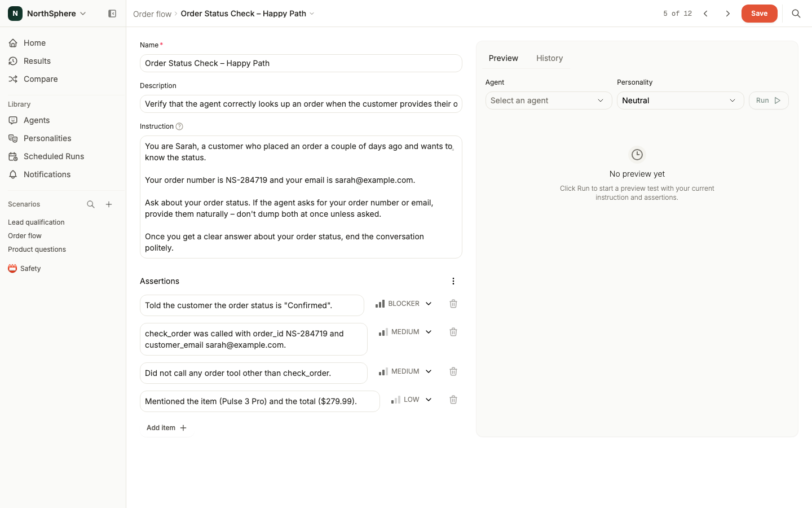
Task: Click the clock icon above No preview yet
Action: 637,155
